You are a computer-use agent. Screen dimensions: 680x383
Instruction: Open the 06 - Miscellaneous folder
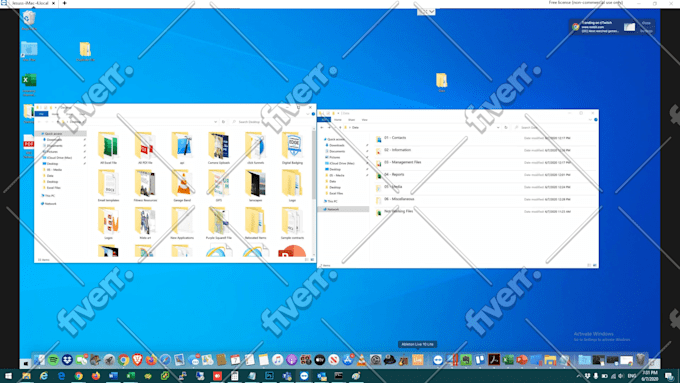coord(486,199)
